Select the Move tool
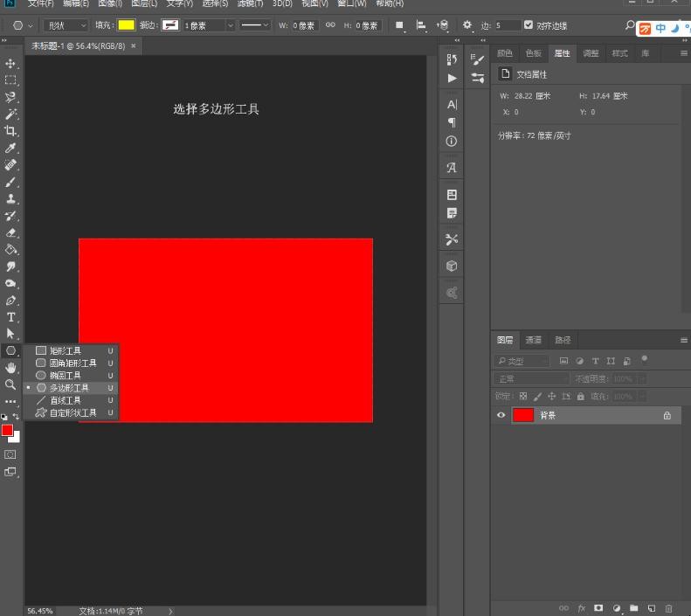Viewport: 691px width, 616px height. click(x=11, y=64)
